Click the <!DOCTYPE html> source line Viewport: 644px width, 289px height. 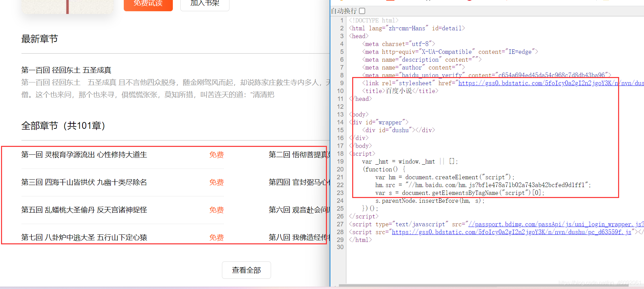(373, 20)
